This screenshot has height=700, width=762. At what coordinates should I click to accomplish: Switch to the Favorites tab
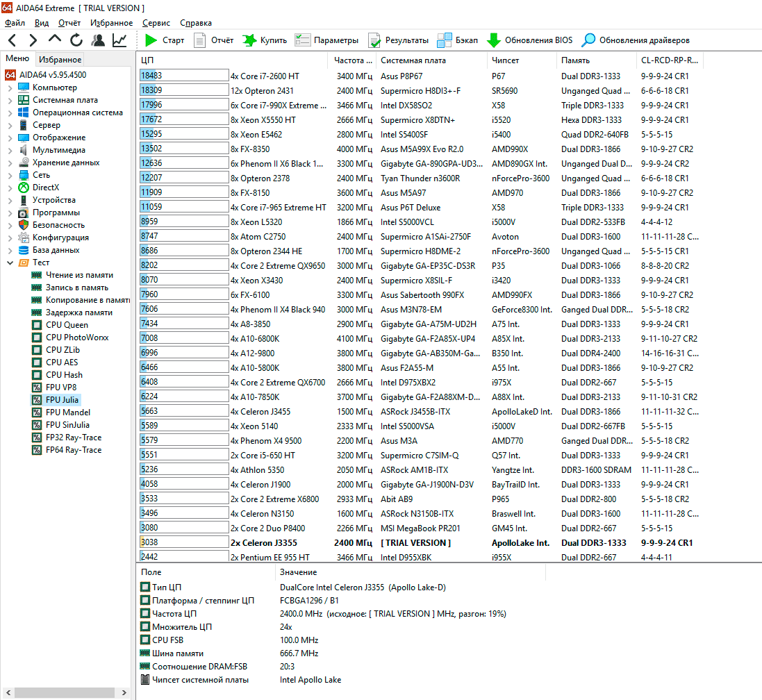(x=60, y=60)
